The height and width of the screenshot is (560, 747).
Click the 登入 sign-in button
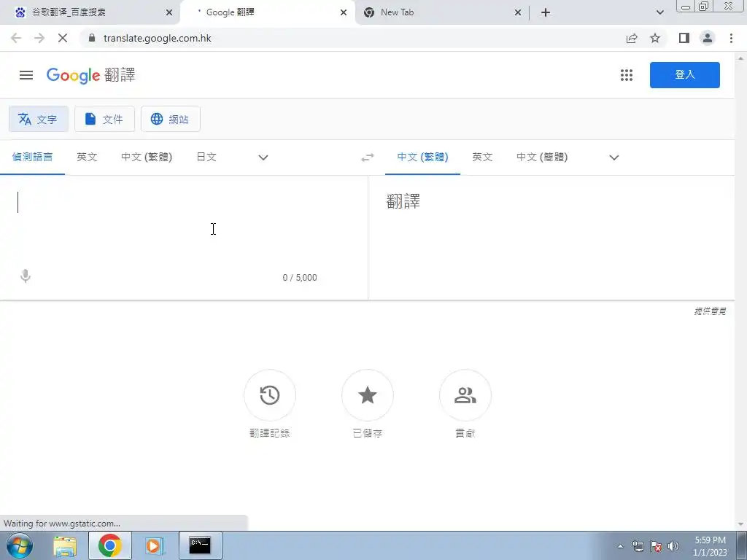684,75
